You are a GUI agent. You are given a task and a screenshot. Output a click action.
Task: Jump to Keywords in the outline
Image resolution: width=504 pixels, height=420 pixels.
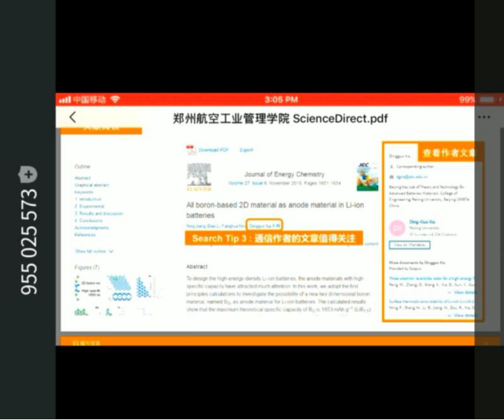coord(84,192)
